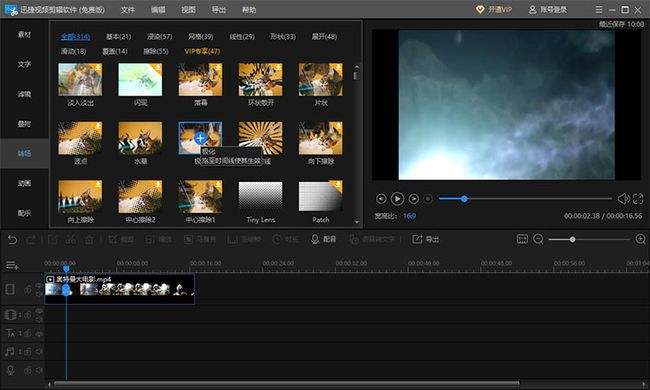
Task: Lock the text track
Action: (27, 333)
